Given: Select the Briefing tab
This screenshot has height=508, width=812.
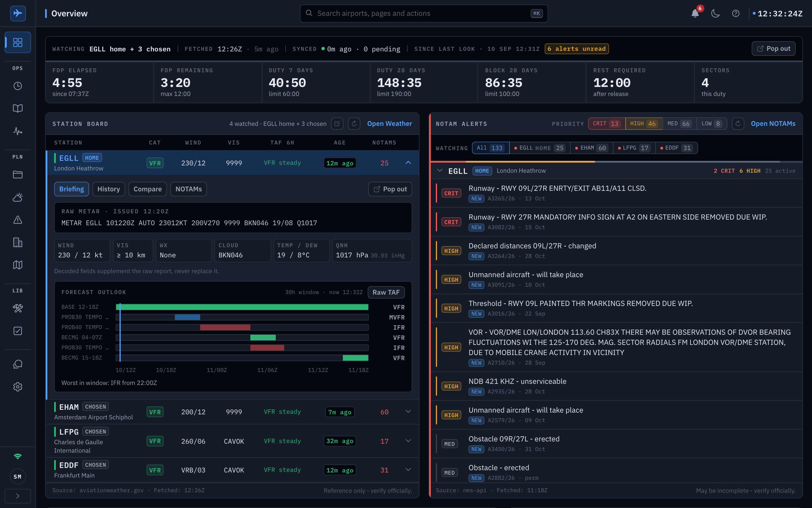Looking at the screenshot, I should click(x=71, y=189).
